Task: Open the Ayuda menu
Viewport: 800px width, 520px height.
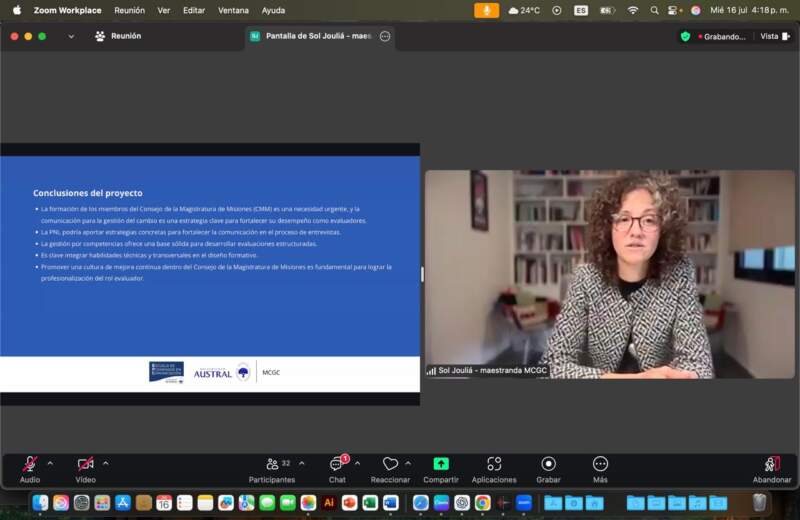Action: [x=273, y=10]
